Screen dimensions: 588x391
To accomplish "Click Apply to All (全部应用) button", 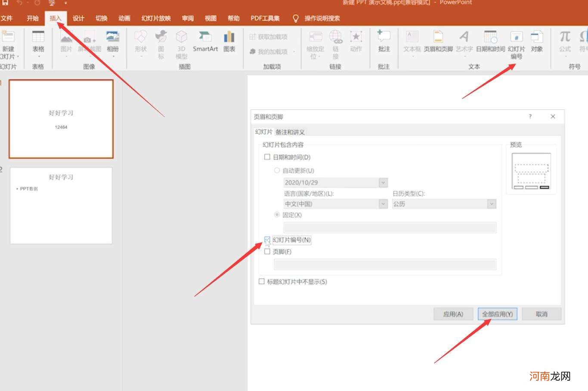I will 497,314.
